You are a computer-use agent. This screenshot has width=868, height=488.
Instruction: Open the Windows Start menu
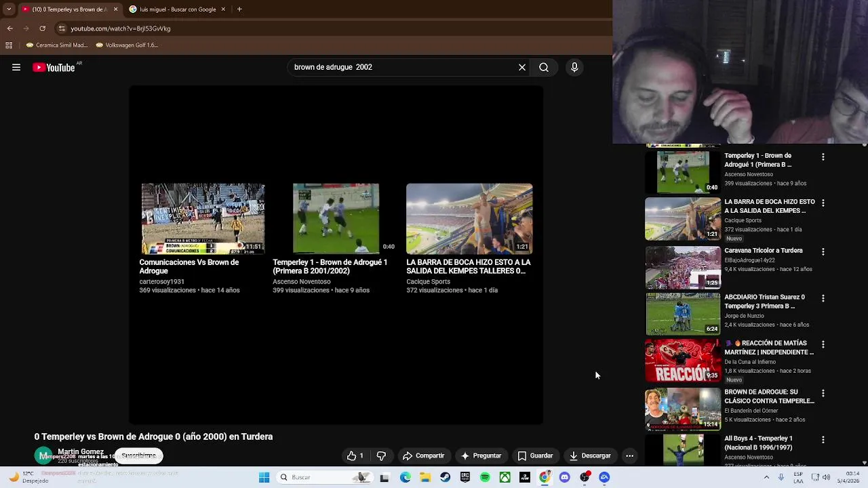[x=264, y=477]
